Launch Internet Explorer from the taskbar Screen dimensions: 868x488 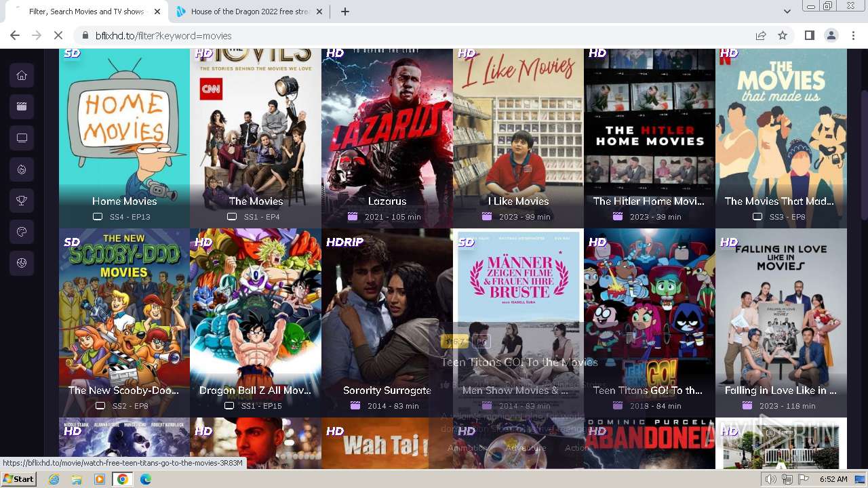pyautogui.click(x=54, y=479)
